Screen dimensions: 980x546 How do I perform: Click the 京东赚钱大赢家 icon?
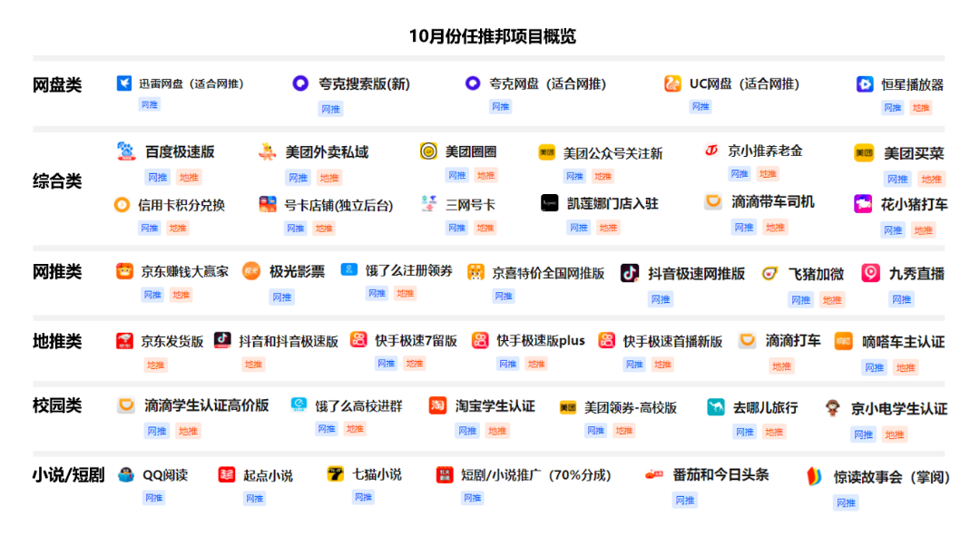pyautogui.click(x=124, y=271)
